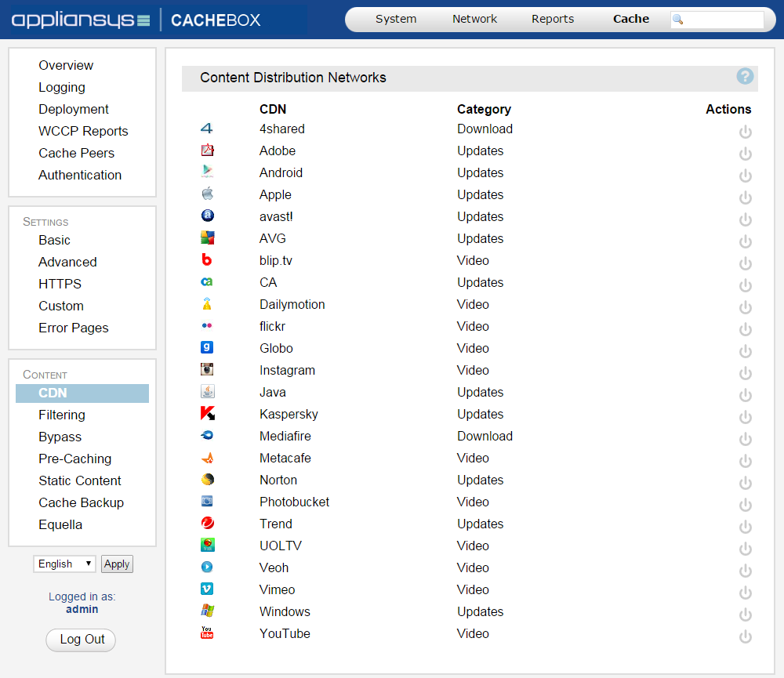Click the Trend logo icon
This screenshot has width=784, height=678.
pos(207,523)
